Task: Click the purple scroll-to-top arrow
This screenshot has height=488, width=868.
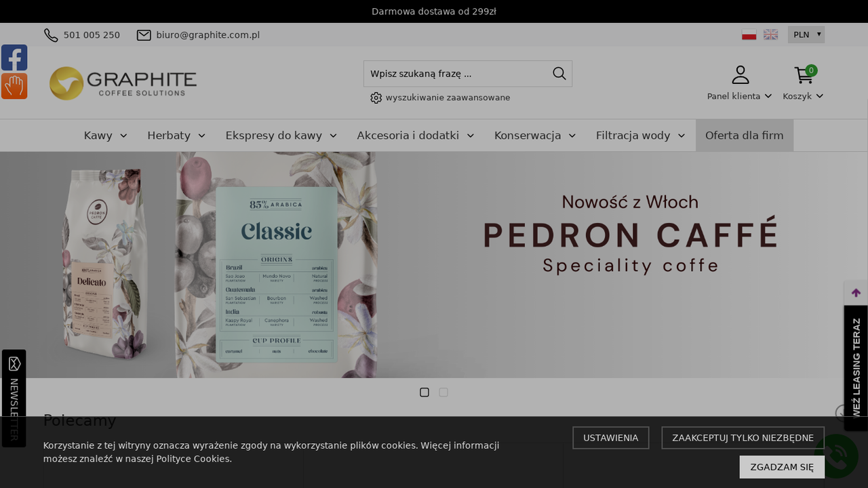Action: coord(856,293)
